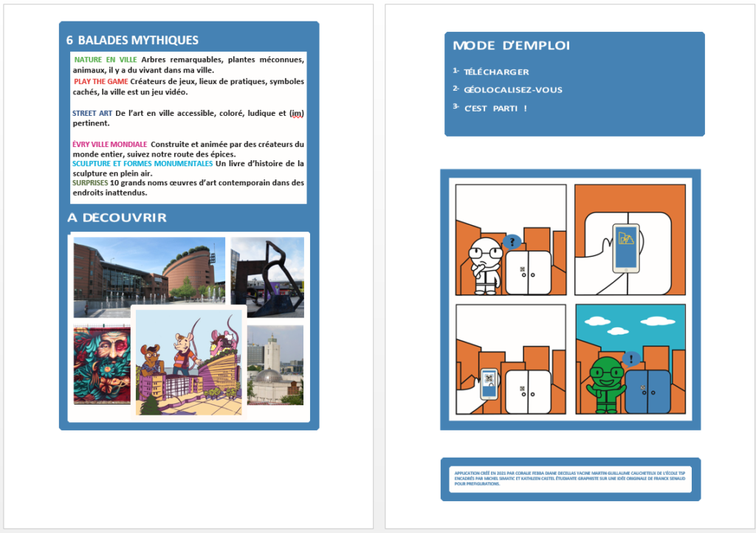
Task: Click the phone scanning QR code illustration
Action: coord(489,384)
